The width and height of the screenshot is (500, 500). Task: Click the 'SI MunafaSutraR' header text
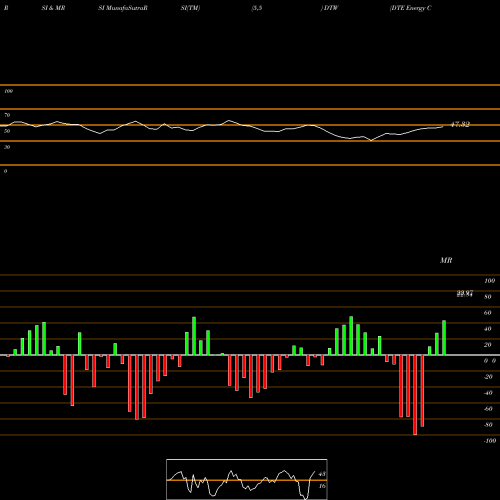coord(123,8)
